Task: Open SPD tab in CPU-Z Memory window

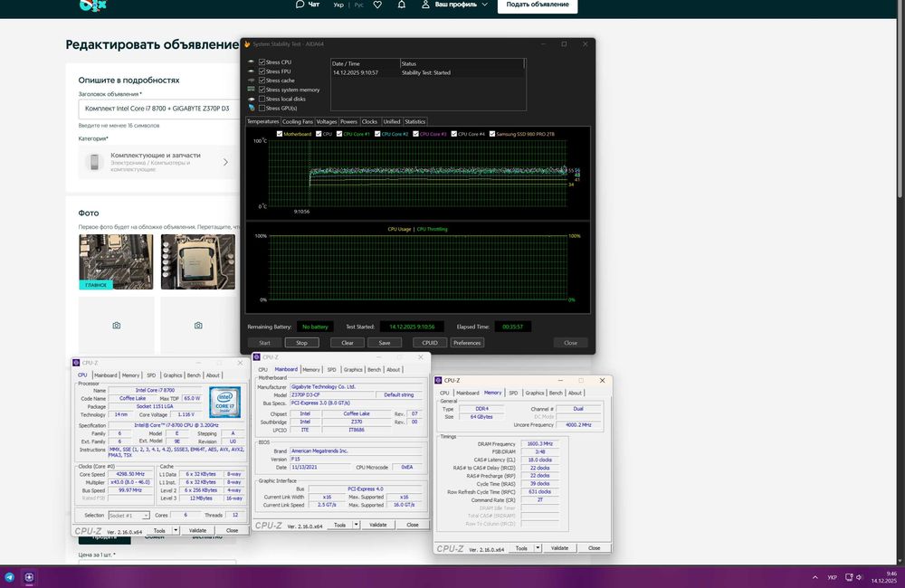Action: (x=513, y=393)
